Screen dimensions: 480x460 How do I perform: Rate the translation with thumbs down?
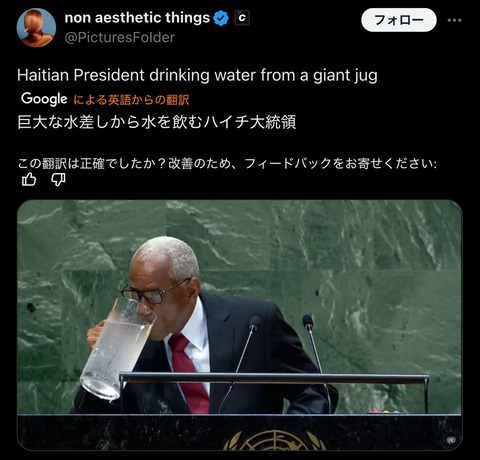(x=58, y=180)
